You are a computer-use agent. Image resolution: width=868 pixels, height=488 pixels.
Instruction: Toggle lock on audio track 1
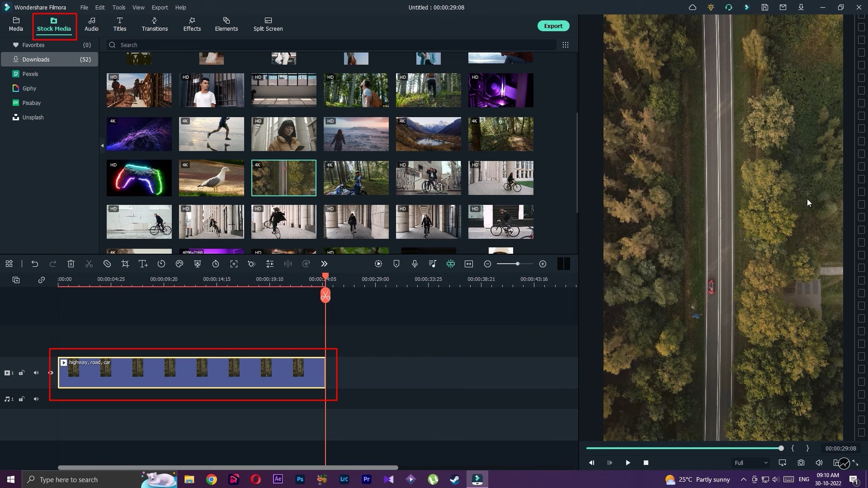(22, 399)
